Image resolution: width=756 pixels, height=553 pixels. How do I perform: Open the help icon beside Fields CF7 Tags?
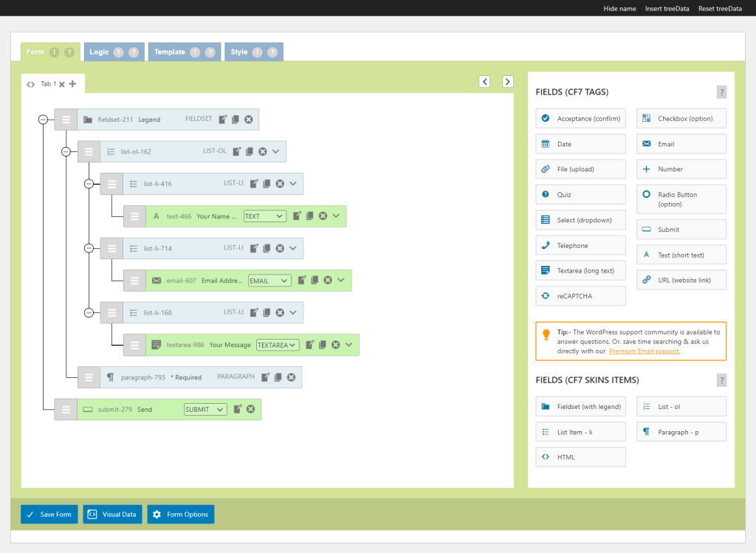721,92
